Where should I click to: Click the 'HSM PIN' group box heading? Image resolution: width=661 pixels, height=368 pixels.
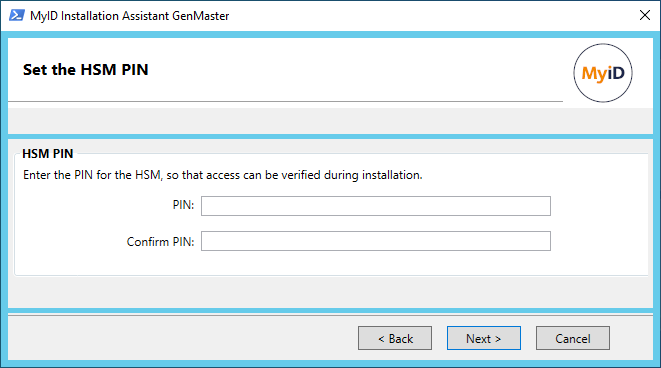48,154
